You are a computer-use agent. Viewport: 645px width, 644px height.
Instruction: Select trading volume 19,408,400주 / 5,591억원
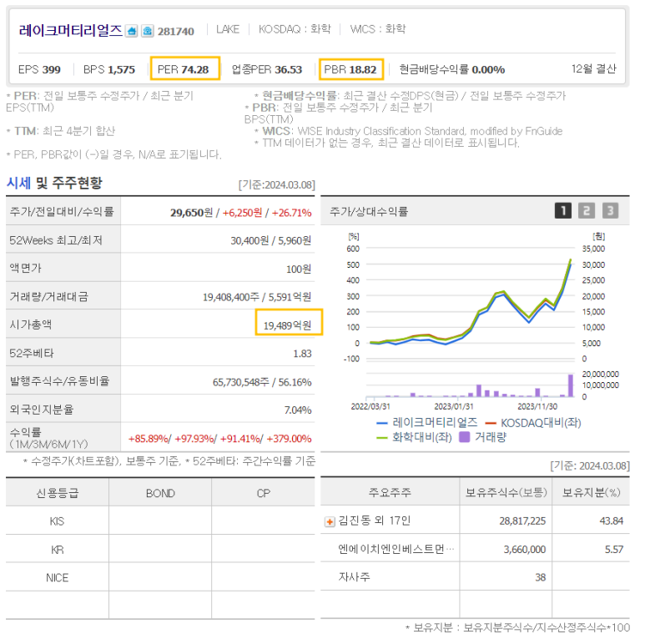click(257, 297)
